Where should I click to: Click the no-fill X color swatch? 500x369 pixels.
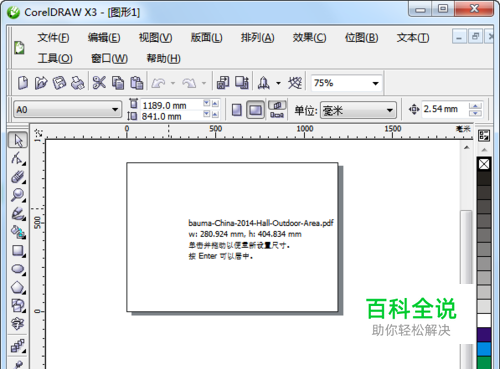[x=484, y=164]
